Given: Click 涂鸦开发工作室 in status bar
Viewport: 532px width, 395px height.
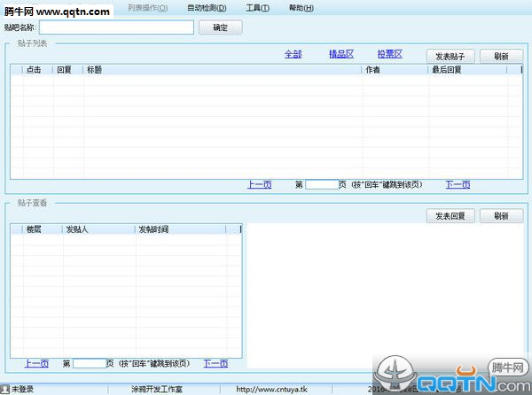Looking at the screenshot, I should point(157,389).
